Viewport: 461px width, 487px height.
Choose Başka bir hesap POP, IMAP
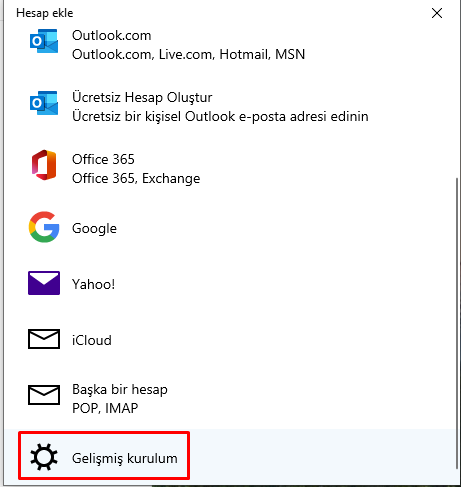pyautogui.click(x=230, y=399)
